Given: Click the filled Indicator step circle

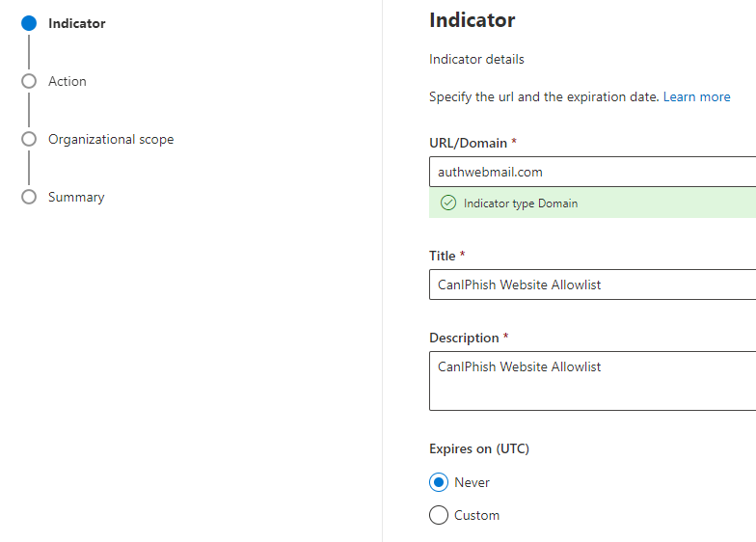Looking at the screenshot, I should tap(29, 23).
